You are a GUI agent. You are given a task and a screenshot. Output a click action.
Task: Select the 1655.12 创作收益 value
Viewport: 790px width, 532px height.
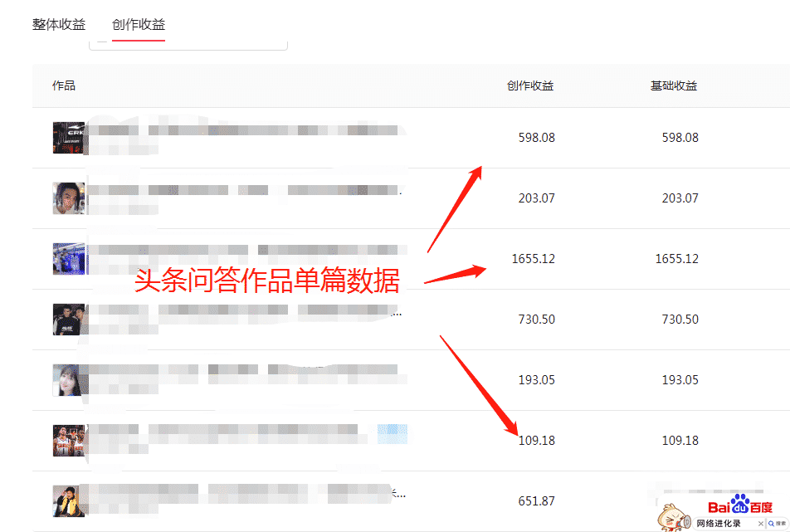(x=533, y=258)
